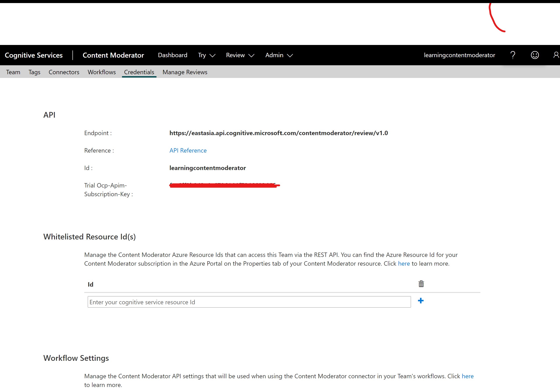
Task: Open the Manage Reviews tab
Action: click(x=185, y=72)
